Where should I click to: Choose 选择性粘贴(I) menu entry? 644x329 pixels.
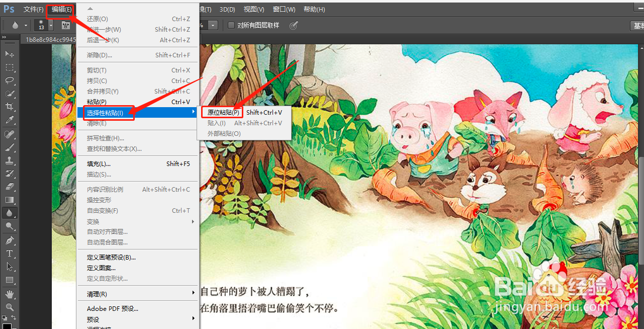pyautogui.click(x=137, y=112)
